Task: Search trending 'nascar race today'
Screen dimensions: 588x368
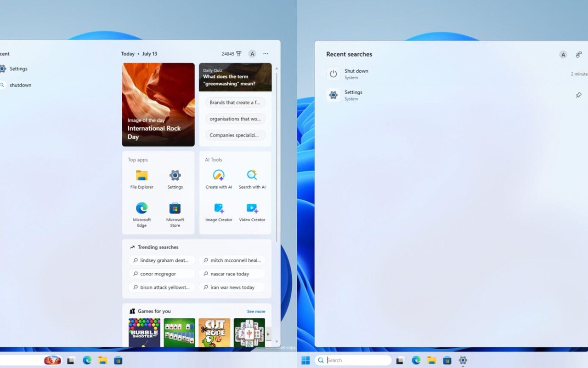Action: click(232, 274)
